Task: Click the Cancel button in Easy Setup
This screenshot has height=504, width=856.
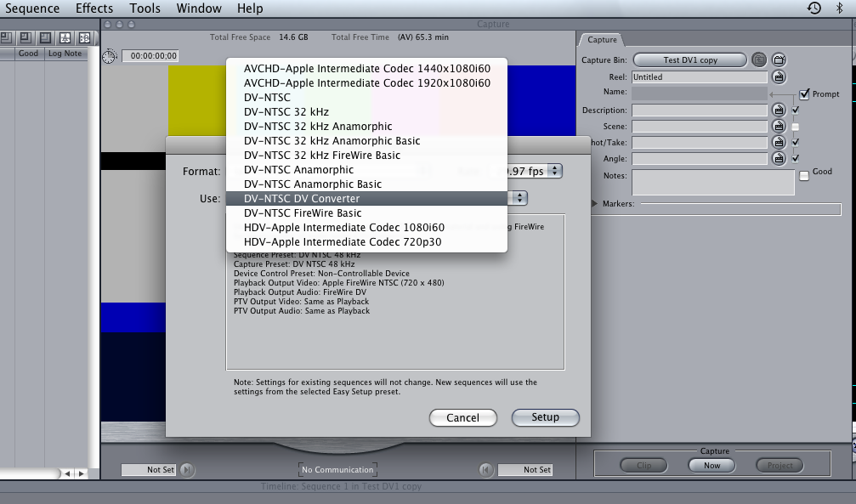Action: click(463, 417)
